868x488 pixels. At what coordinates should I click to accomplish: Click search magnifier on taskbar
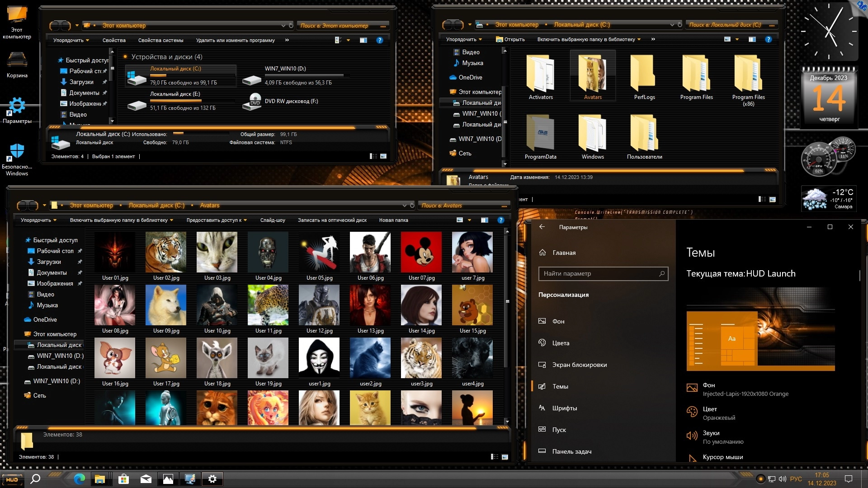click(35, 479)
